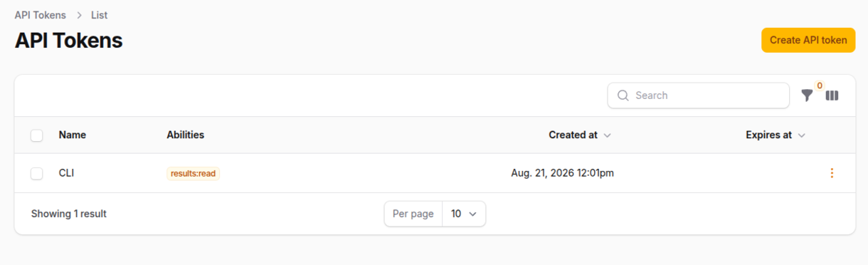Click the filter count badge
The image size is (868, 265).
(820, 85)
